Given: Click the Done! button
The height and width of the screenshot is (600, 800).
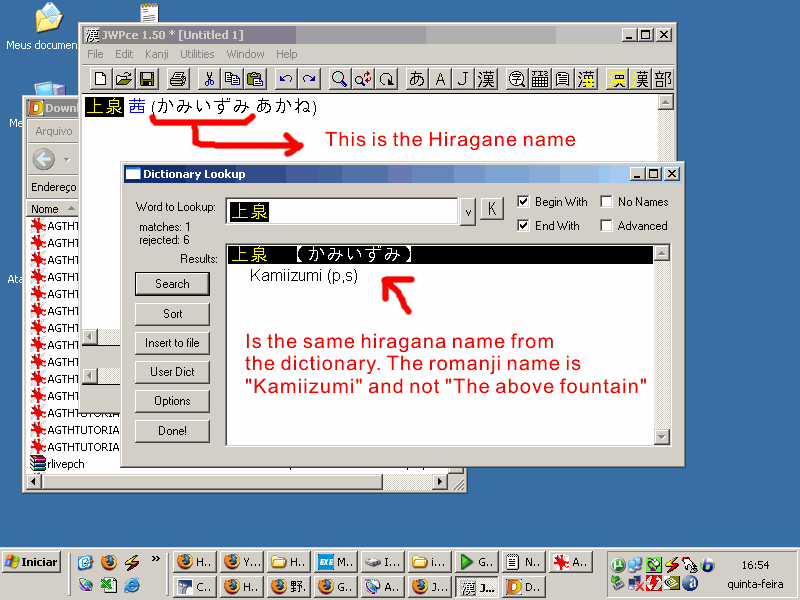Looking at the screenshot, I should click(172, 431).
